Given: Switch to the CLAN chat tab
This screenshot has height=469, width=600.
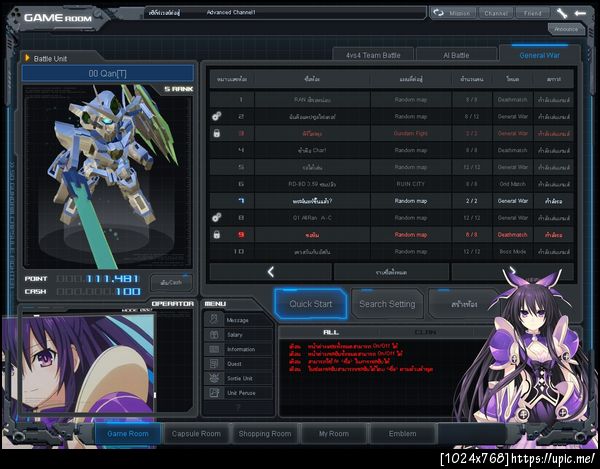Looking at the screenshot, I should (x=425, y=332).
